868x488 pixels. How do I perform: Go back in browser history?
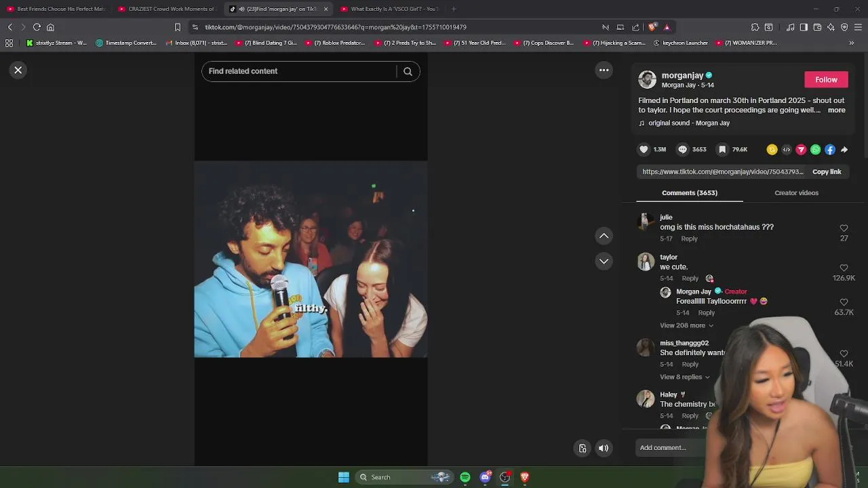[x=9, y=27]
